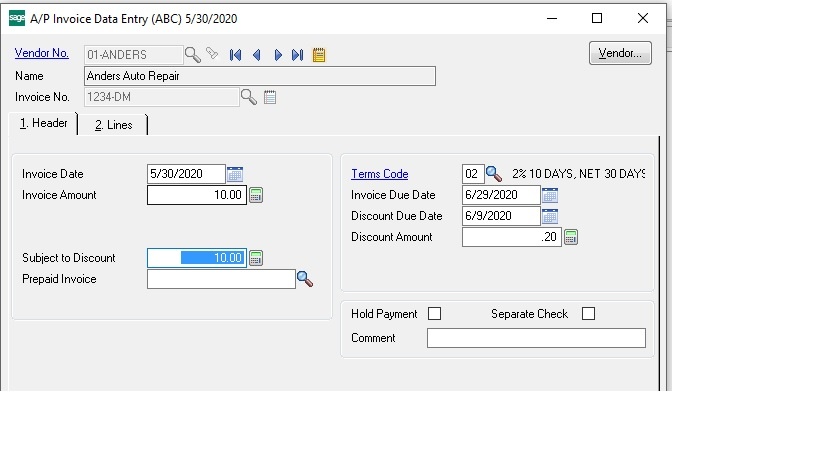Check the Separate Check checkbox
This screenshot has height=460, width=819.
pyautogui.click(x=588, y=314)
